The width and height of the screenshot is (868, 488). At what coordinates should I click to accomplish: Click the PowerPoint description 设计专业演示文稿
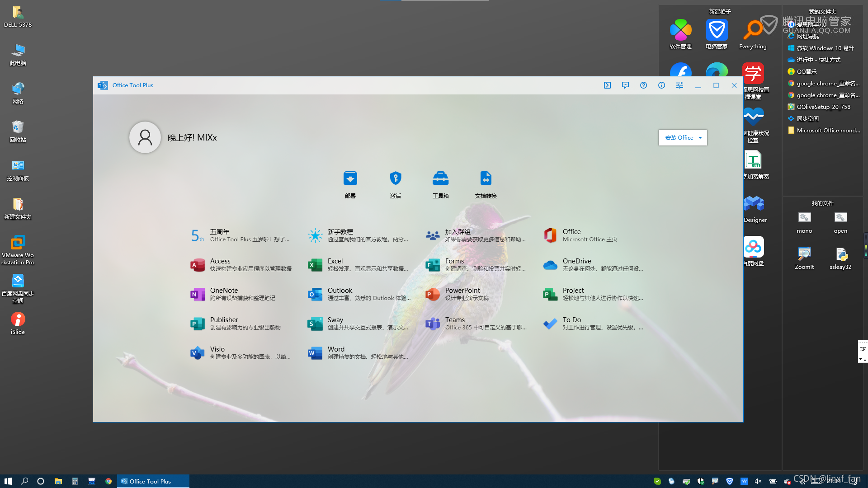pos(467,298)
